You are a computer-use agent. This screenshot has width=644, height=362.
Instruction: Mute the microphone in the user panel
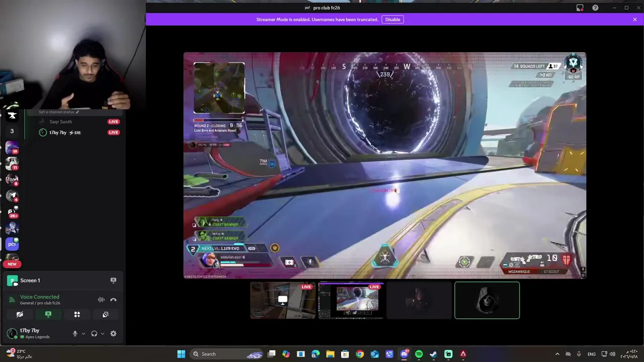(75, 333)
